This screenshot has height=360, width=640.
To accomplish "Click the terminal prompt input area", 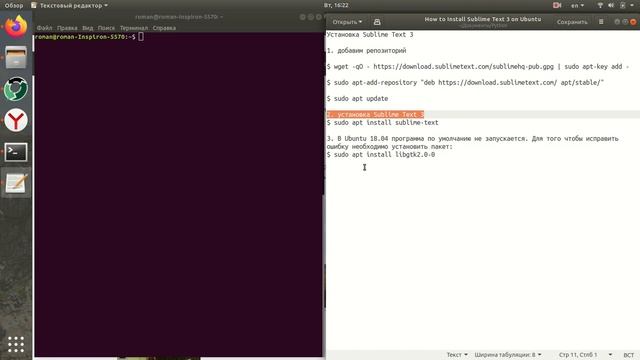I will 141,37.
